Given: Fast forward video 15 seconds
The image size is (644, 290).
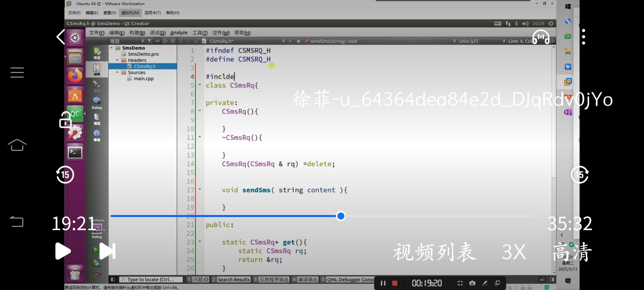Looking at the screenshot, I should (x=580, y=175).
